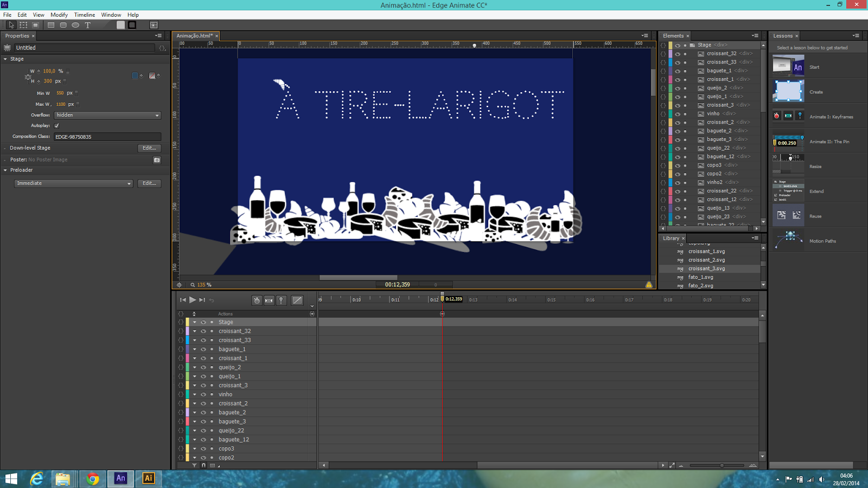Open the Properties panel options menu
This screenshot has height=488, width=868.
tap(158, 36)
